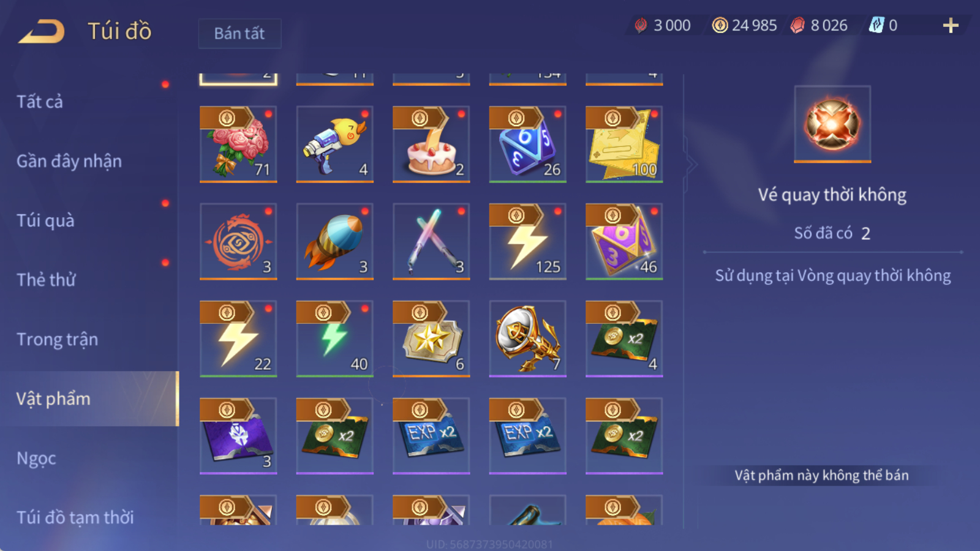The height and width of the screenshot is (551, 980).
Task: Select the crossed lightsticks item
Action: (x=431, y=242)
